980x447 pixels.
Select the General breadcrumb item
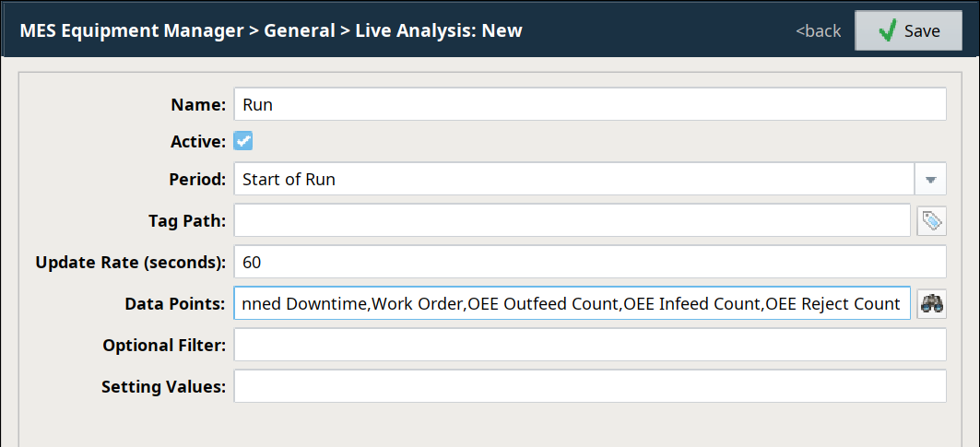[300, 30]
